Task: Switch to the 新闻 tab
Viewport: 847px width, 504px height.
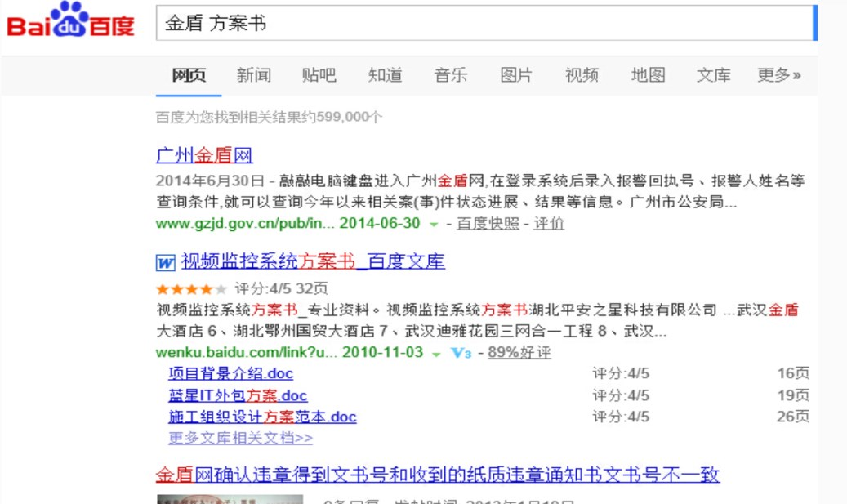Action: (x=254, y=74)
